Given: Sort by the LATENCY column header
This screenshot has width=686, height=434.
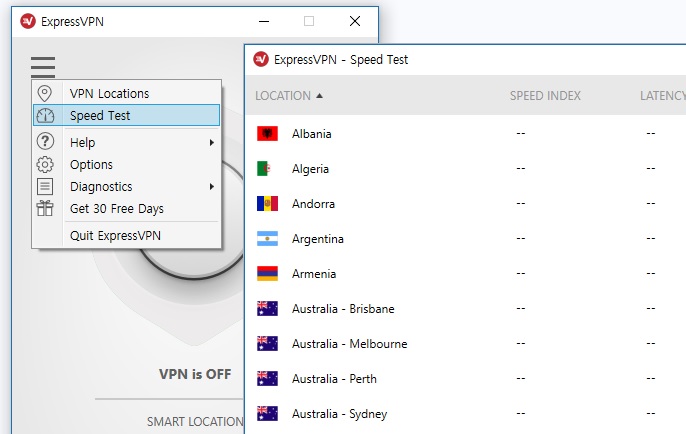Looking at the screenshot, I should click(662, 95).
